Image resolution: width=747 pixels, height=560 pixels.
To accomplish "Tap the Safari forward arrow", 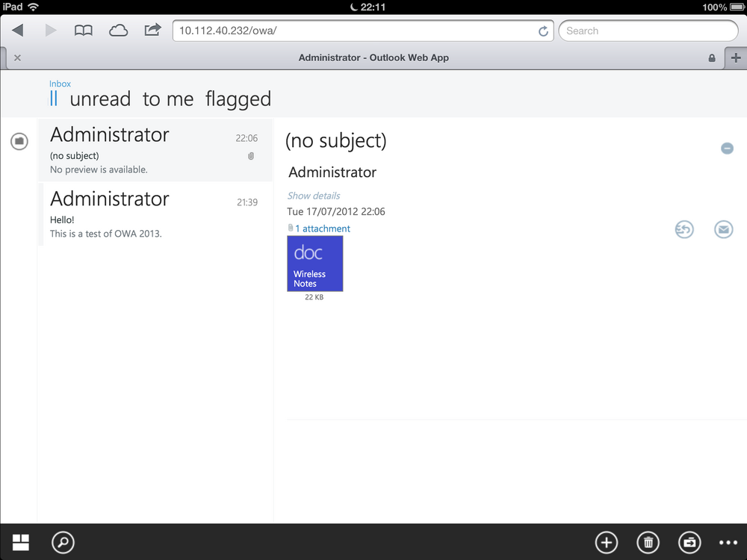I will point(51,31).
